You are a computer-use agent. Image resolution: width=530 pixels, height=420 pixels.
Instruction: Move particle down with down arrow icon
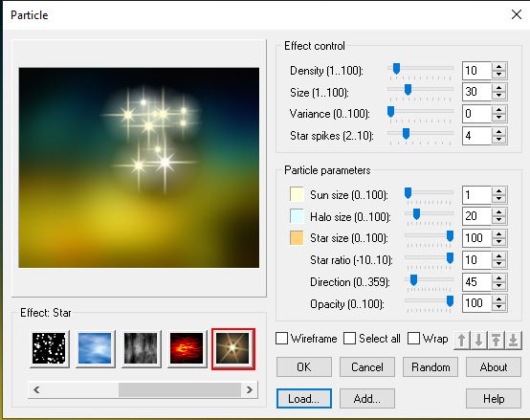[x=479, y=340]
